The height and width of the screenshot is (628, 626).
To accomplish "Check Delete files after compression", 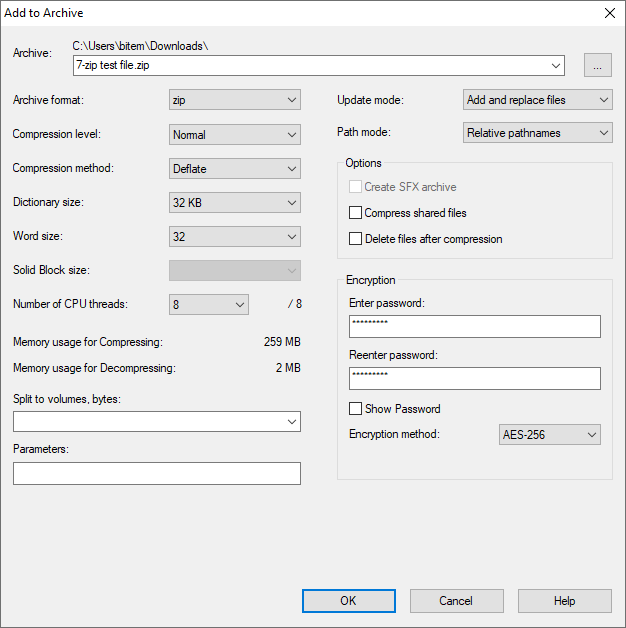I will pyautogui.click(x=355, y=239).
